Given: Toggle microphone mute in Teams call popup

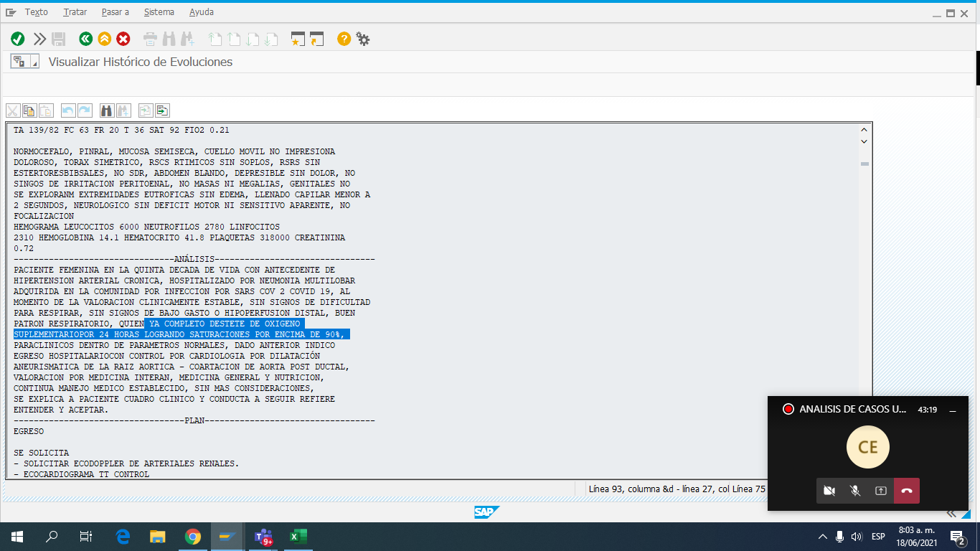Looking at the screenshot, I should tap(855, 491).
